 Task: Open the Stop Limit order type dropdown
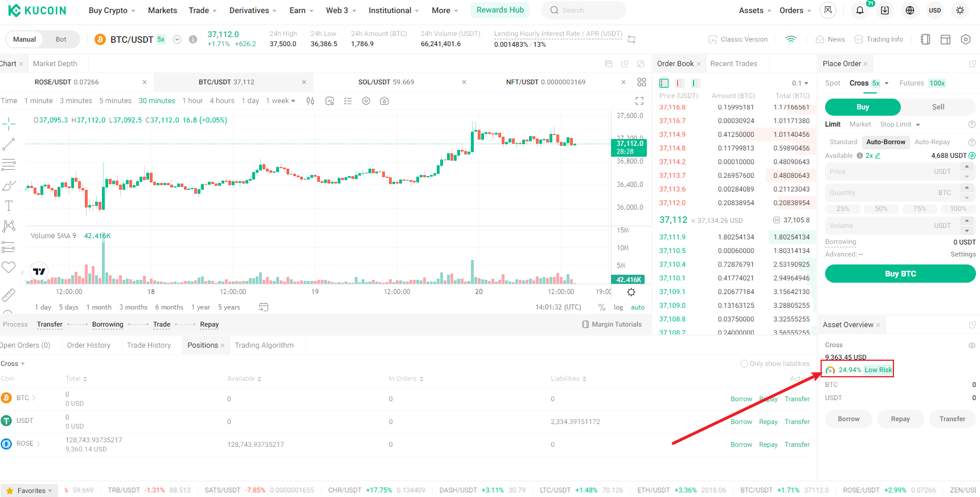pyautogui.click(x=900, y=124)
